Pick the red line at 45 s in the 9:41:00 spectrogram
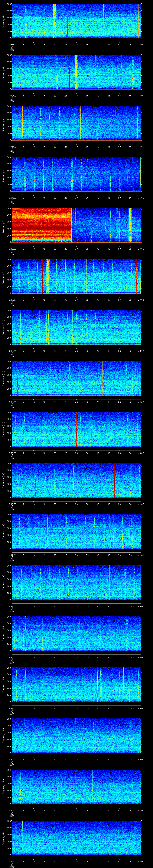 (110, 531)
